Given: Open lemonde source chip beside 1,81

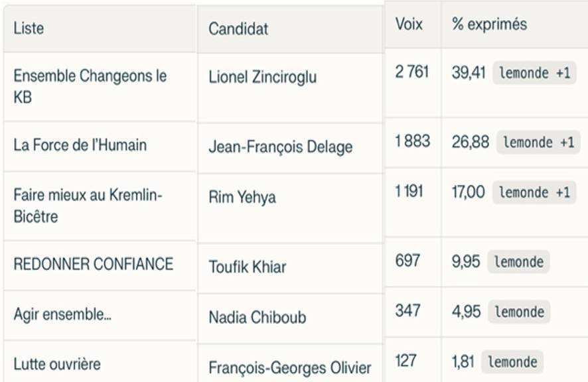Looking at the screenshot, I should tap(512, 362).
